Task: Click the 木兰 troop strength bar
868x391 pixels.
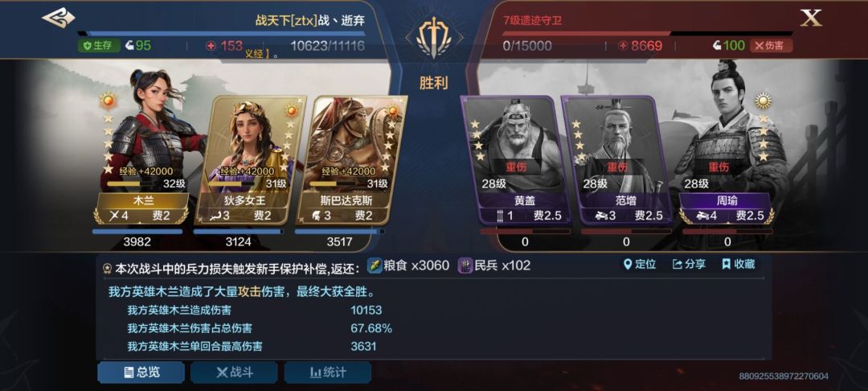Action: (137, 232)
